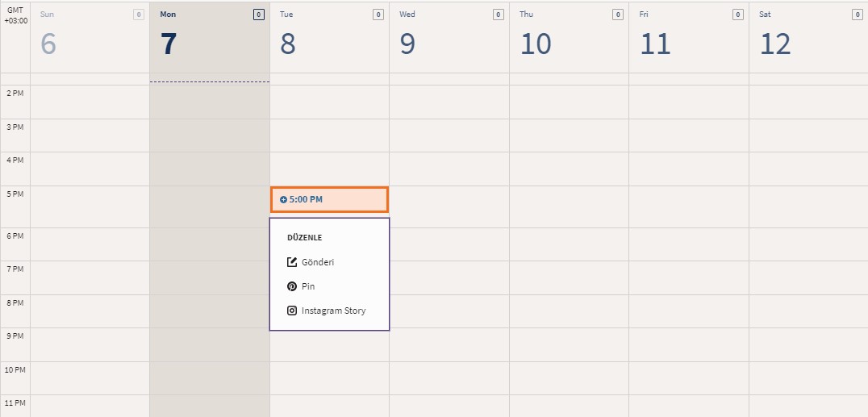Choose Pin in the Düzenle menu

(x=308, y=286)
